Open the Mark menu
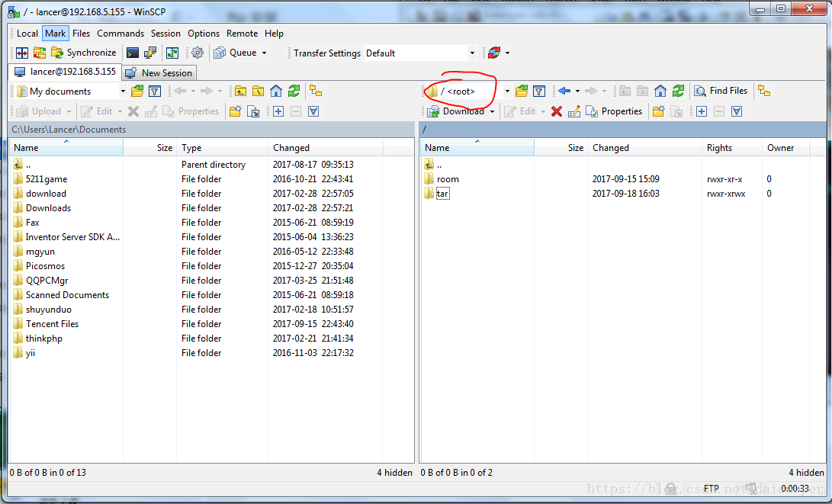This screenshot has width=832, height=504. tap(55, 34)
